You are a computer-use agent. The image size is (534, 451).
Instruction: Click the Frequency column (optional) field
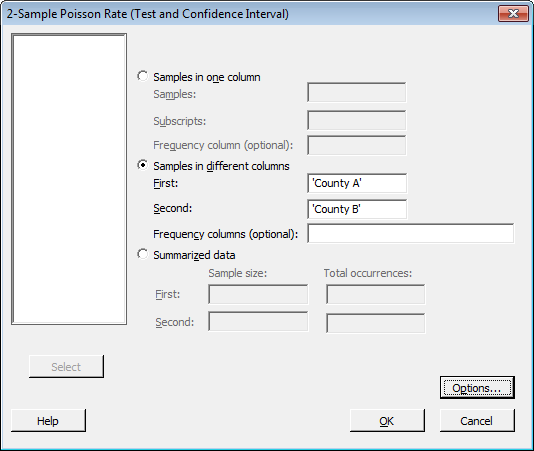pyautogui.click(x=357, y=145)
